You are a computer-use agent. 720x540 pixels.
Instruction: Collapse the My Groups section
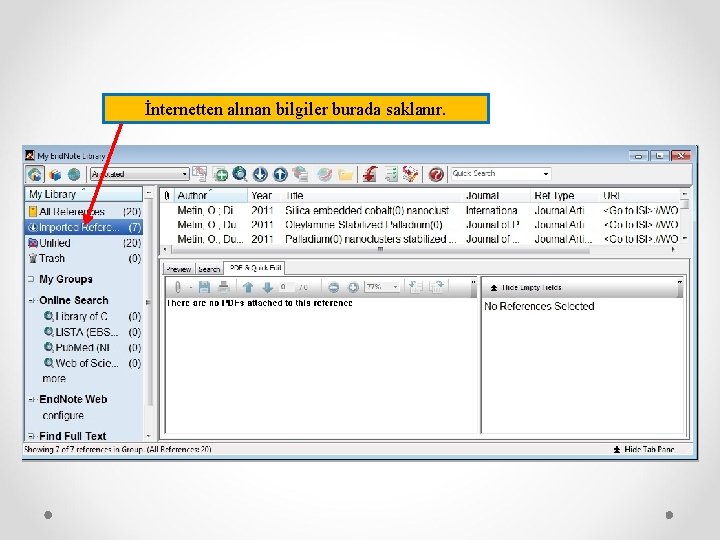(31, 279)
